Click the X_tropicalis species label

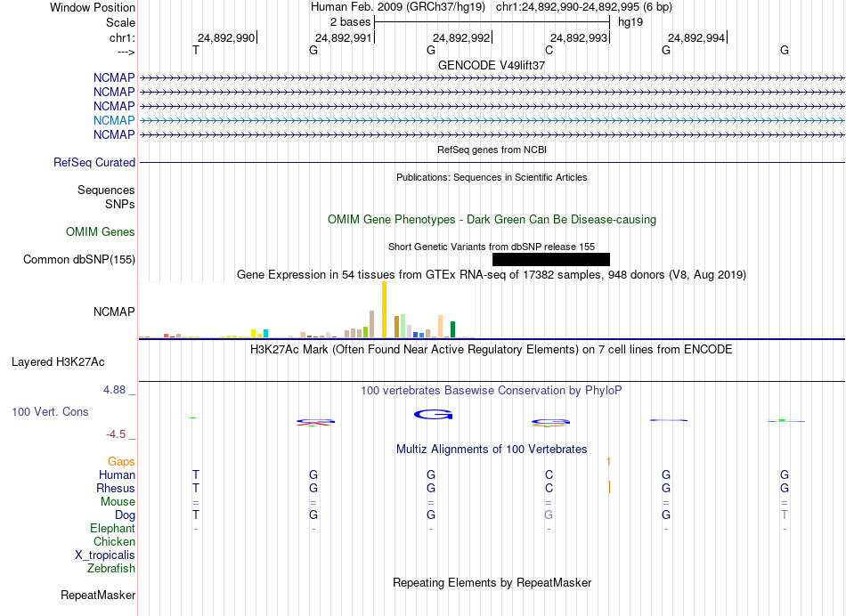(105, 555)
